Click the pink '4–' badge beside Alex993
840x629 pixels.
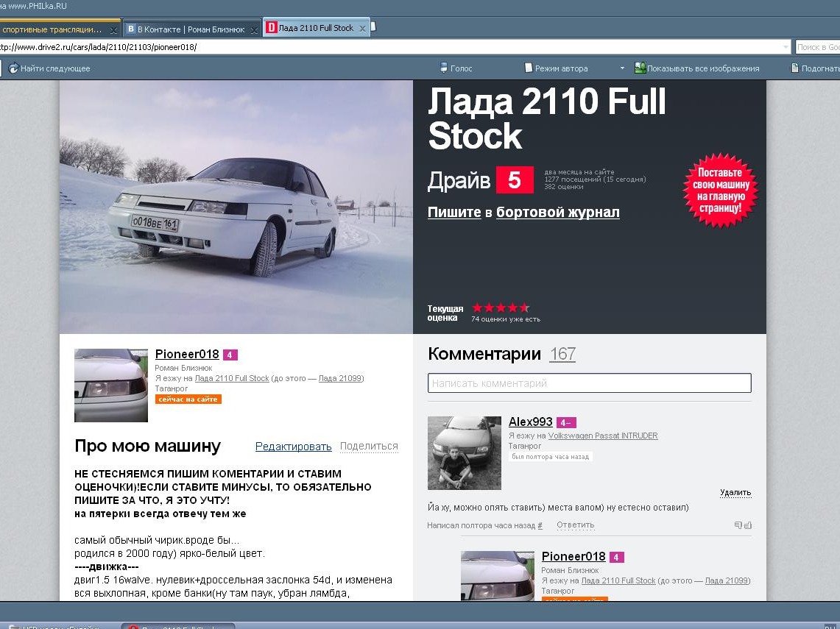pos(566,423)
